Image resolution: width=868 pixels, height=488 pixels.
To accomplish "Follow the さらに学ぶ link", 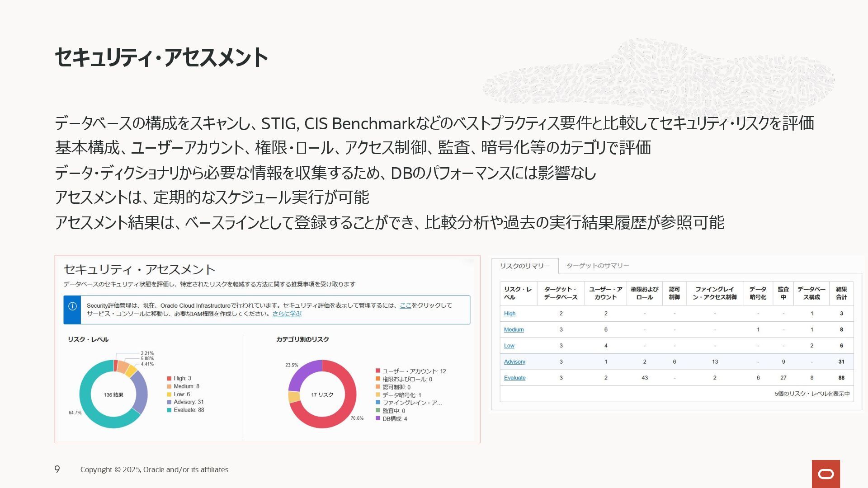I will point(287,314).
